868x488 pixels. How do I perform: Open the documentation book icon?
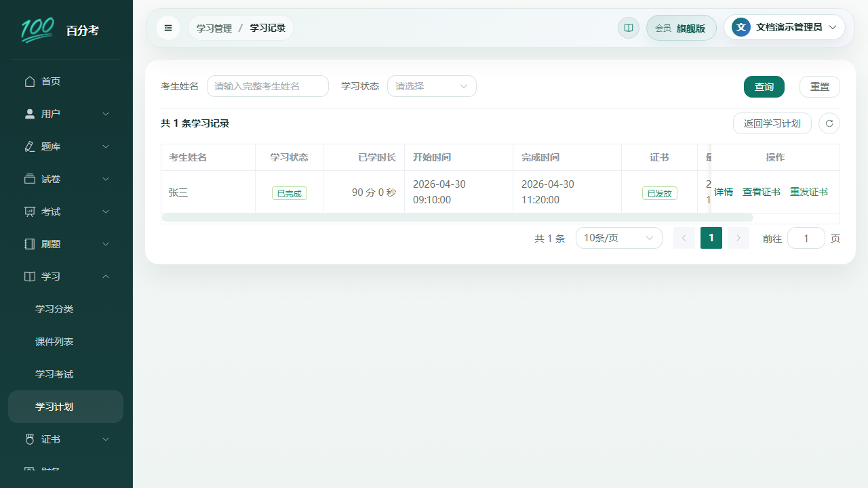click(x=629, y=28)
